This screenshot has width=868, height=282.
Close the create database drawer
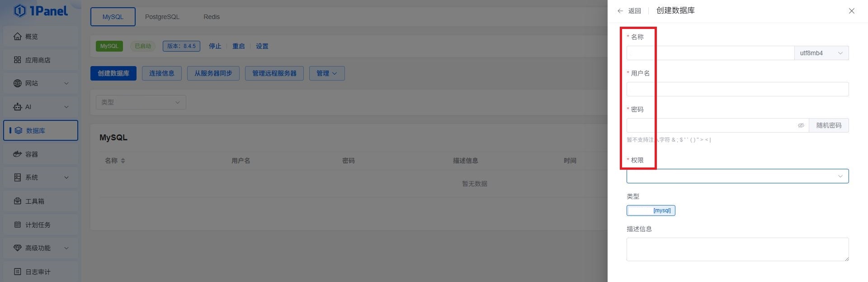pyautogui.click(x=851, y=11)
